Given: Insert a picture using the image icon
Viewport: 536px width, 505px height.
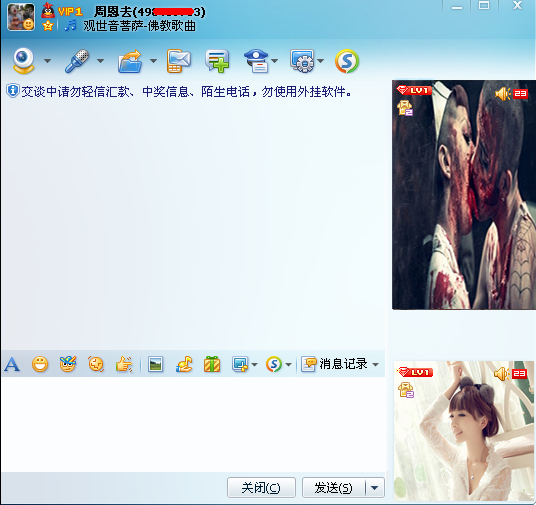Looking at the screenshot, I should click(156, 364).
